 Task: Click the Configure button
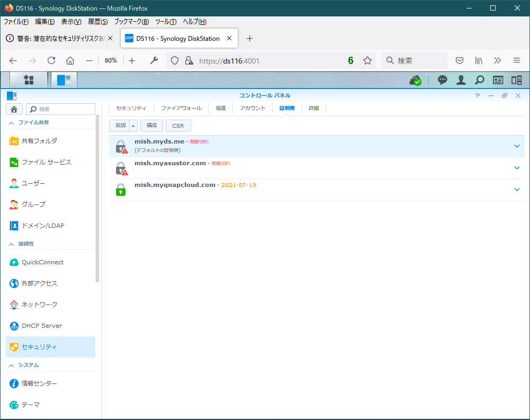152,126
